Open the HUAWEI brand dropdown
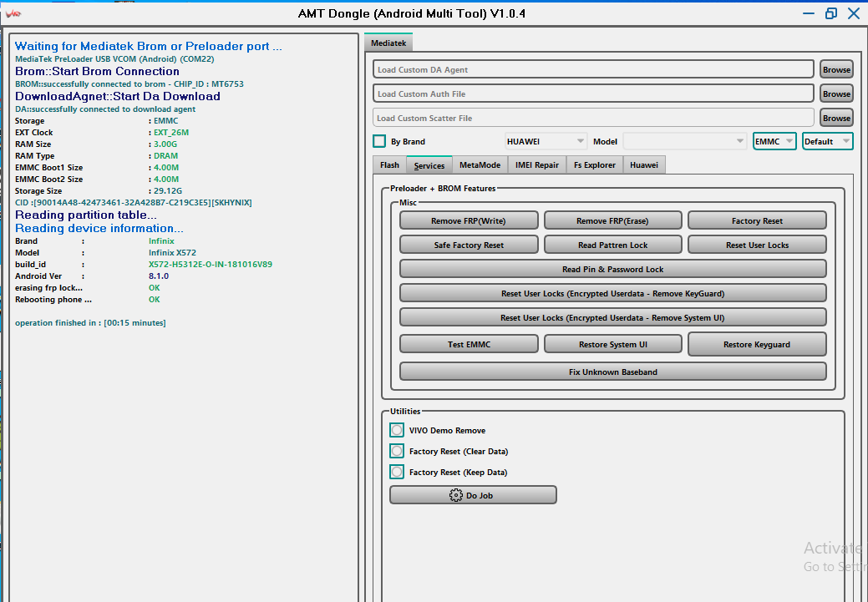This screenshot has height=602, width=868. 546,141
